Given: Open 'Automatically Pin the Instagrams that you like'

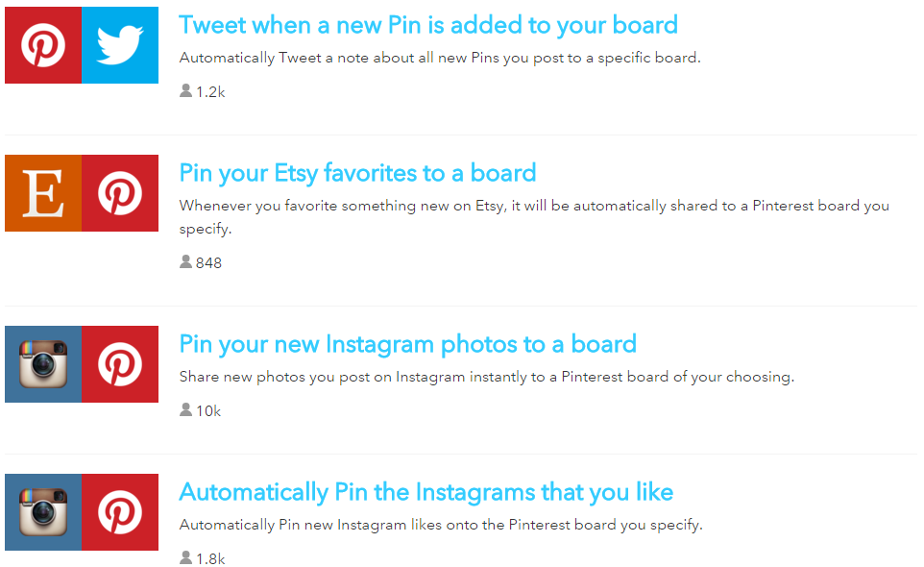Looking at the screenshot, I should [x=426, y=492].
